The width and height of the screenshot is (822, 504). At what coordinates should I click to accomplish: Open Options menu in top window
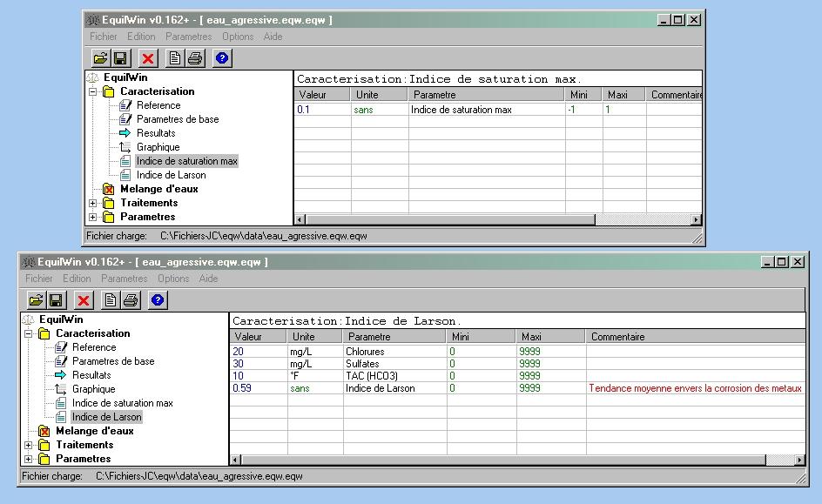(x=238, y=37)
